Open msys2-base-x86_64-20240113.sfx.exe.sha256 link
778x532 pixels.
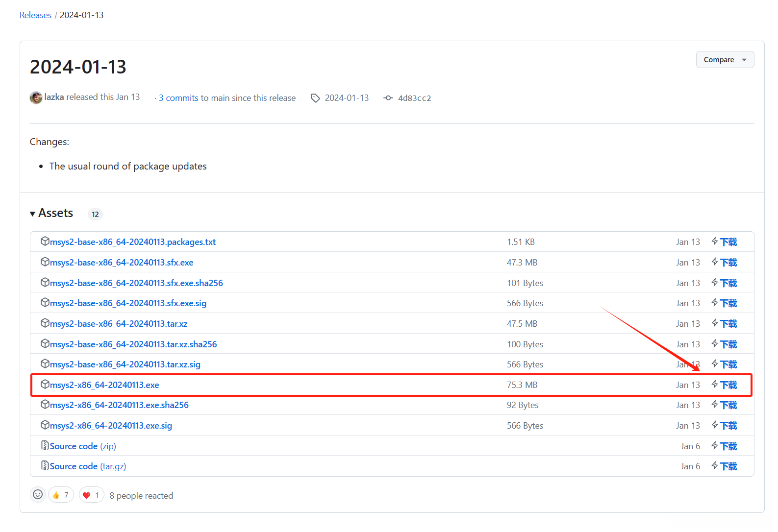point(136,283)
